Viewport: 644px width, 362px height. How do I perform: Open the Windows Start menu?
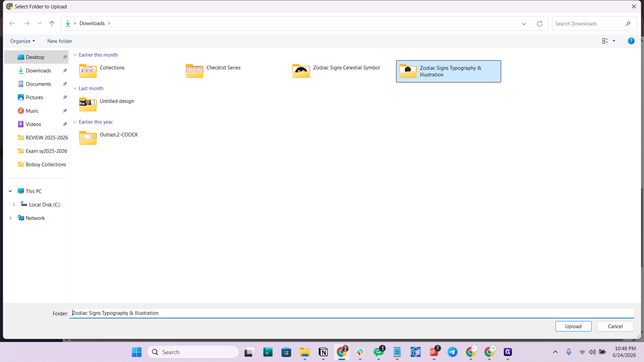point(137,352)
